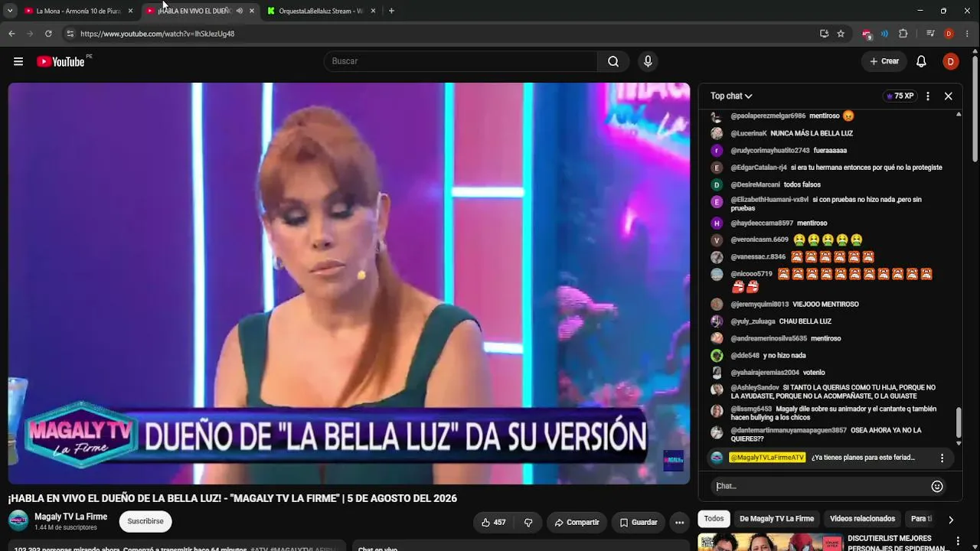This screenshot has width=980, height=551.
Task: Open the tab search dropdown
Action: (x=10, y=11)
